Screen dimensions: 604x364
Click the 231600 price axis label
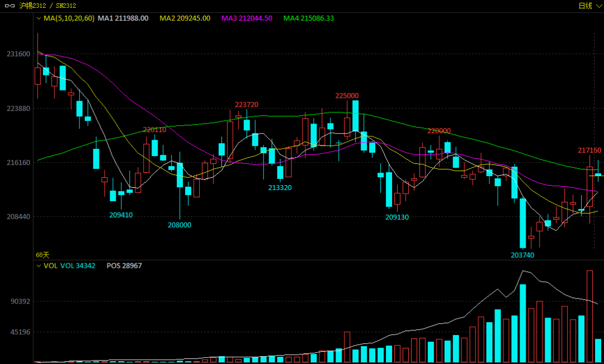point(18,54)
